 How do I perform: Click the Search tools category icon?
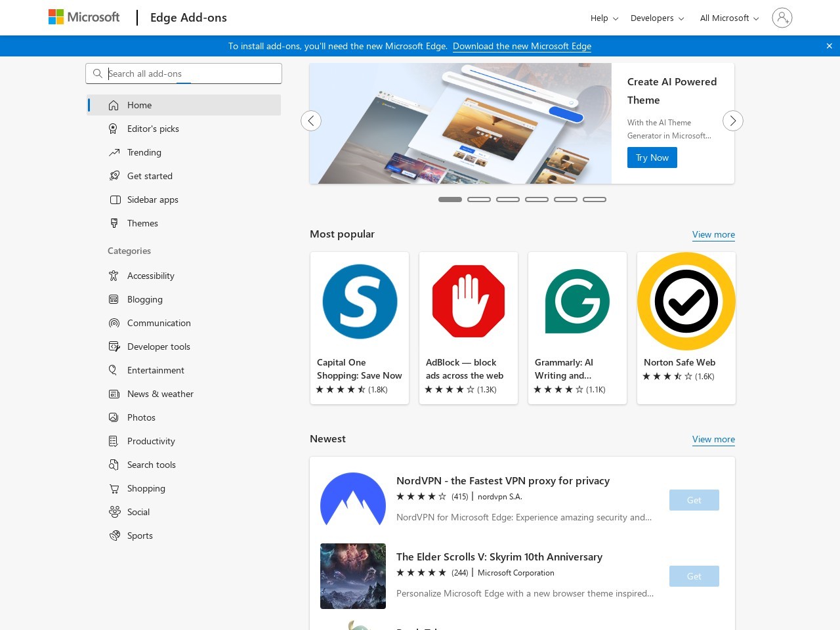[114, 465]
